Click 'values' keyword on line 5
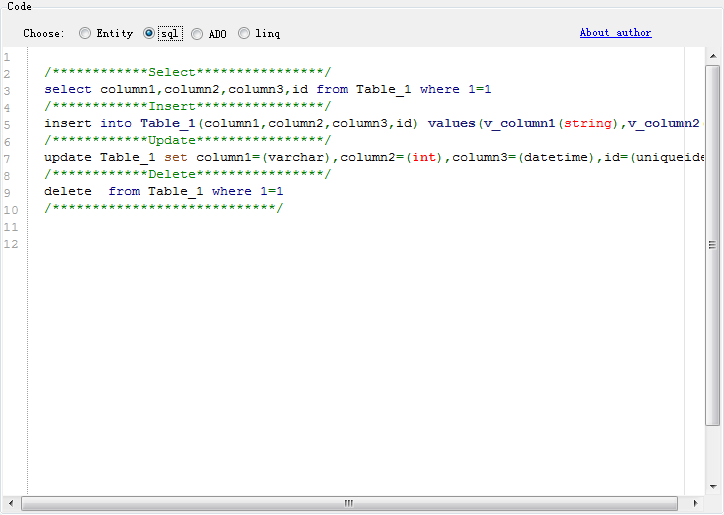 (452, 123)
